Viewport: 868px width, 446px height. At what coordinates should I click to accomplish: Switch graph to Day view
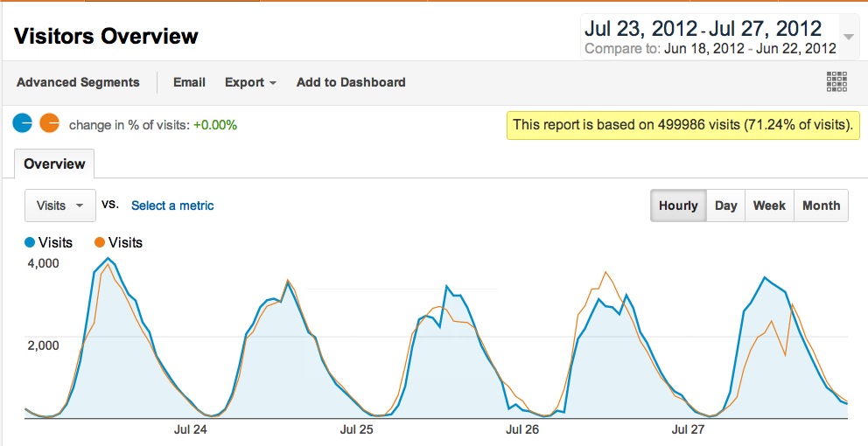[x=725, y=206]
